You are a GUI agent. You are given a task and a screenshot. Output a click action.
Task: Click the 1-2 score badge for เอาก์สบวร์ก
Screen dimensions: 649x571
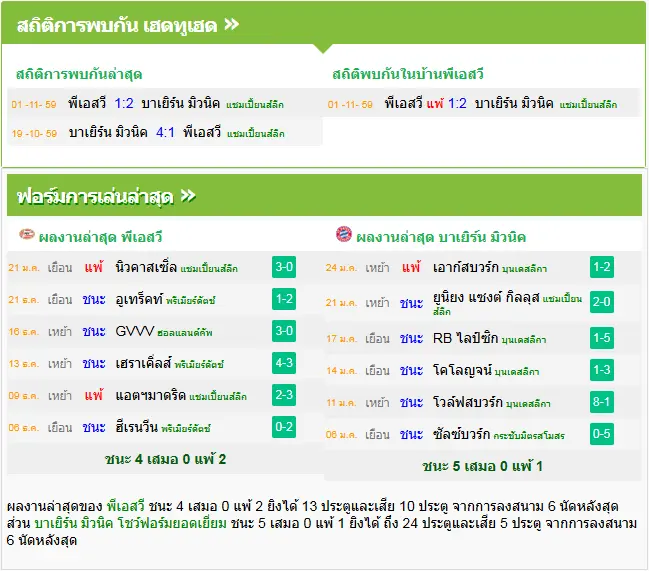pos(601,267)
